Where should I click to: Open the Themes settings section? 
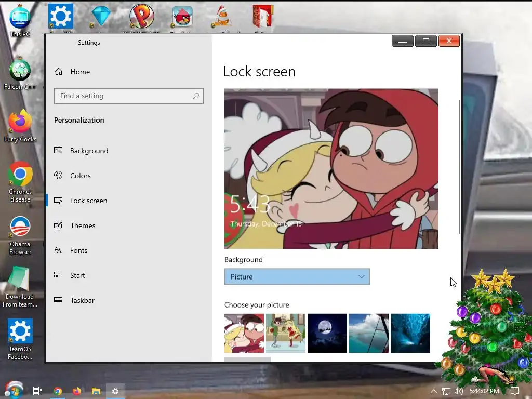coord(83,225)
